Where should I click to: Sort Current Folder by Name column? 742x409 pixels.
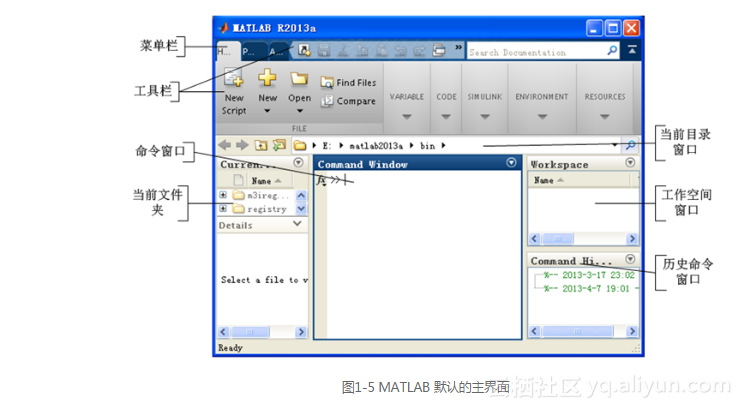click(x=266, y=180)
